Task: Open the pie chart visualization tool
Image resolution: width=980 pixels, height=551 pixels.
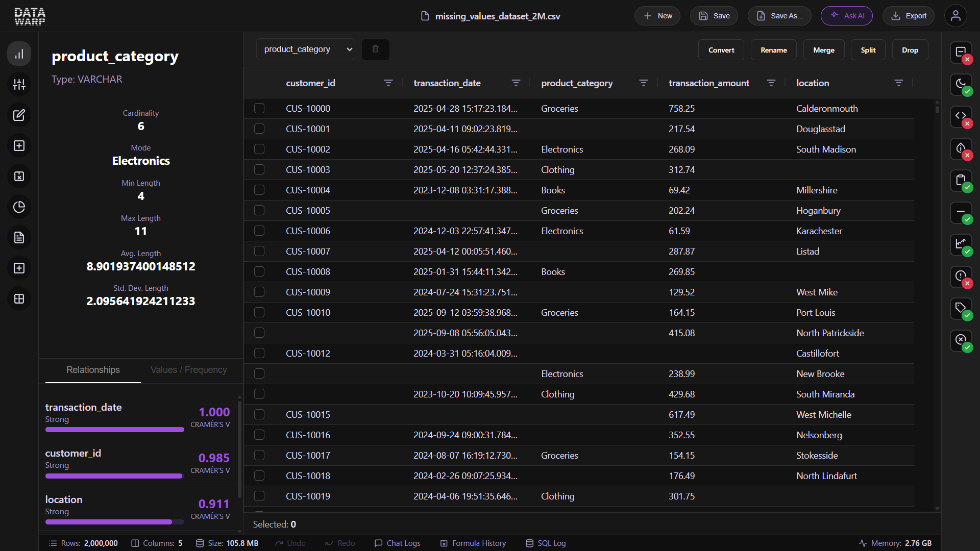Action: click(x=19, y=207)
